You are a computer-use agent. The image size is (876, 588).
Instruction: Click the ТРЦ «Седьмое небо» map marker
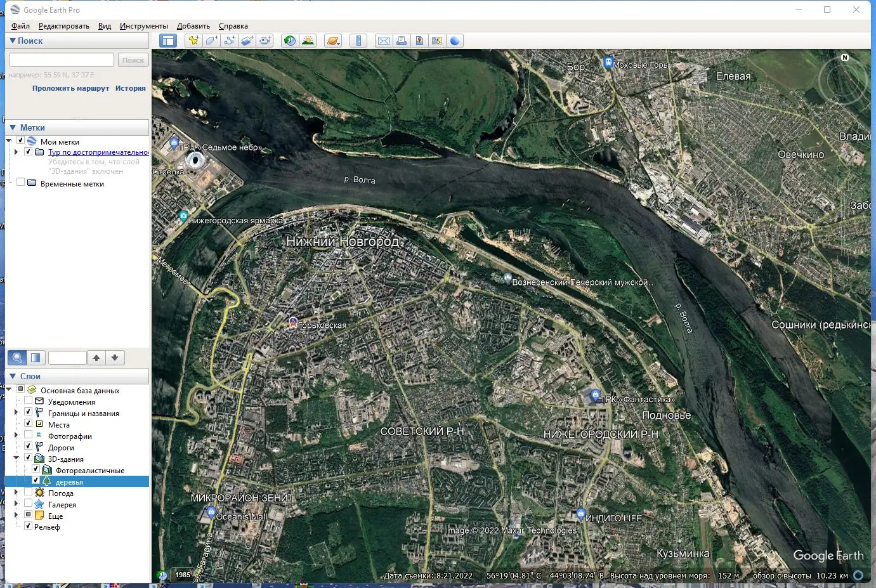[x=174, y=145]
